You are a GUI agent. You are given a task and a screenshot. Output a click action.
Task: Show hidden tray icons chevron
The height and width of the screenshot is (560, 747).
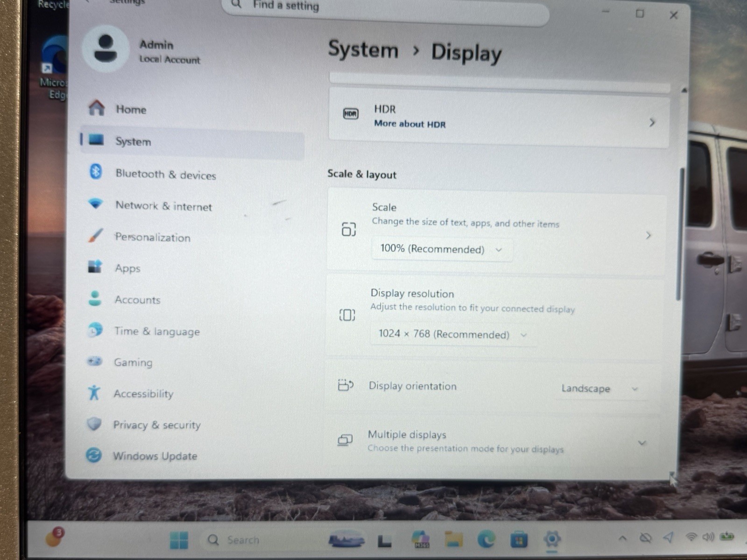pyautogui.click(x=622, y=538)
